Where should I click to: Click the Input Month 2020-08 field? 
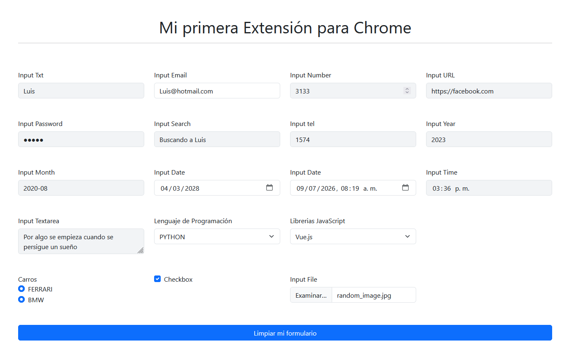click(81, 188)
